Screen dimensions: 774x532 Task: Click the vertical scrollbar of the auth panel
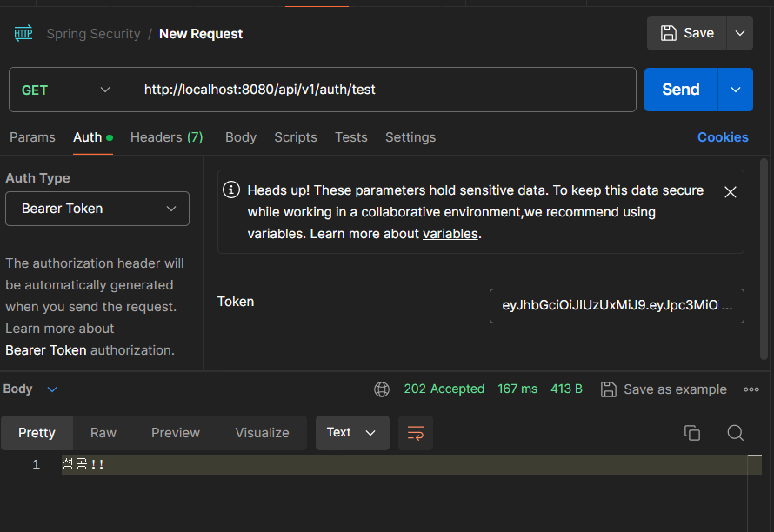click(764, 259)
